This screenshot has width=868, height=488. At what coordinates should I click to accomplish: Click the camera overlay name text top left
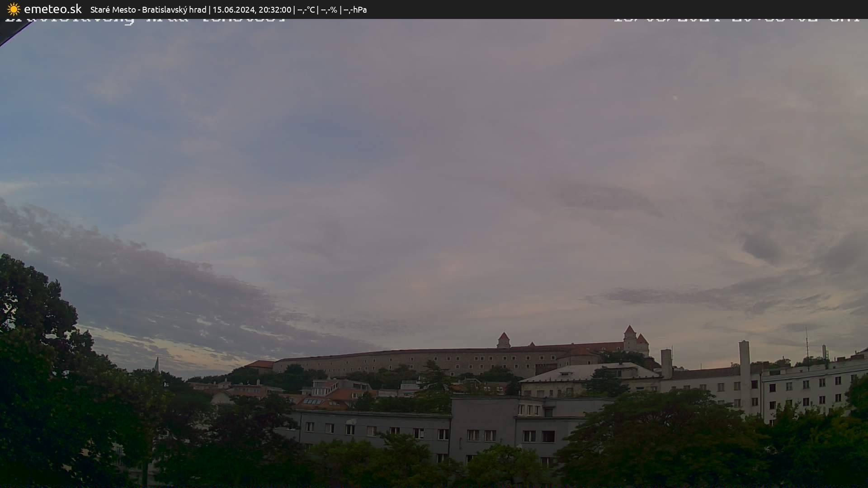[x=145, y=20]
